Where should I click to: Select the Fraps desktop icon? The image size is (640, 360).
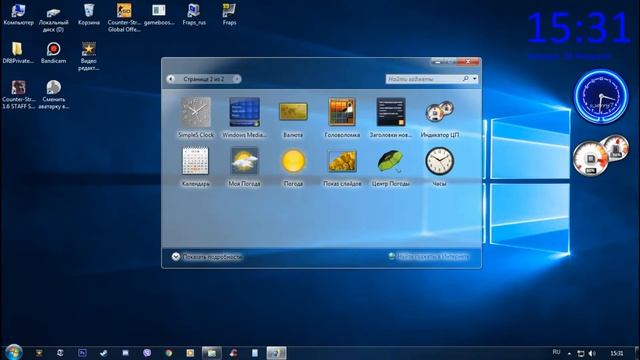tap(229, 15)
